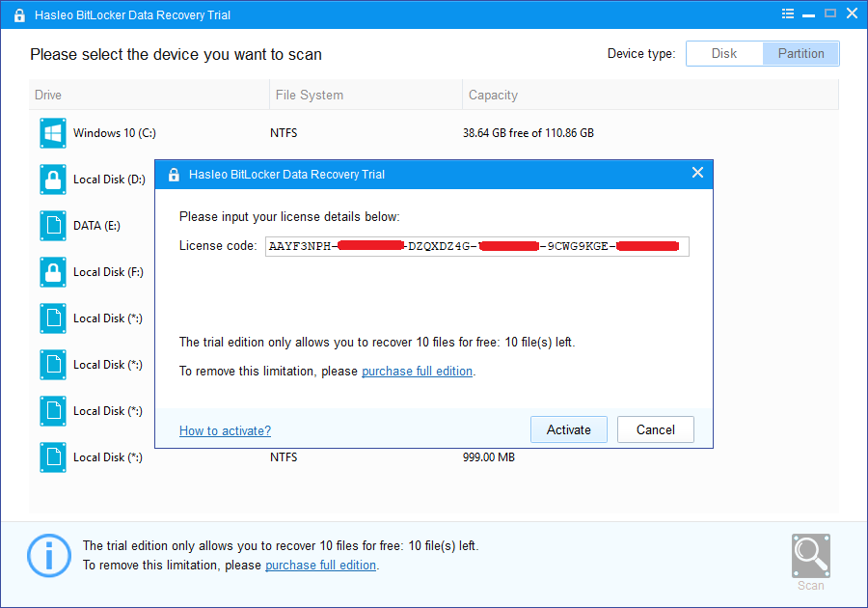Click the Activate button

(568, 429)
